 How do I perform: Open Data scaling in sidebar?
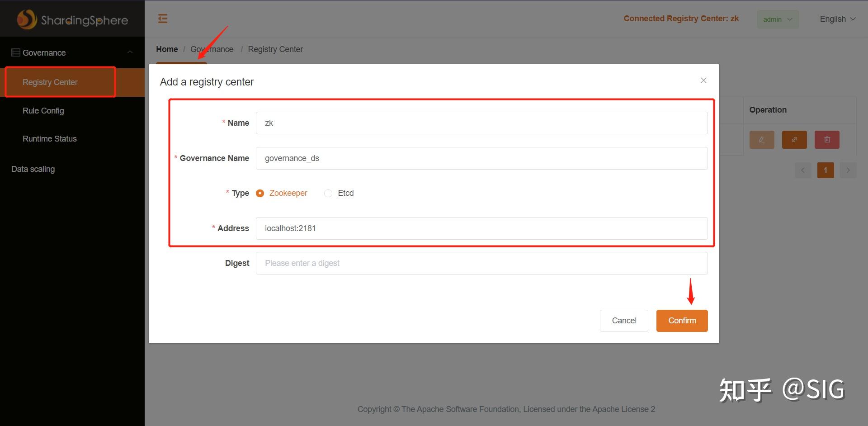(72, 169)
